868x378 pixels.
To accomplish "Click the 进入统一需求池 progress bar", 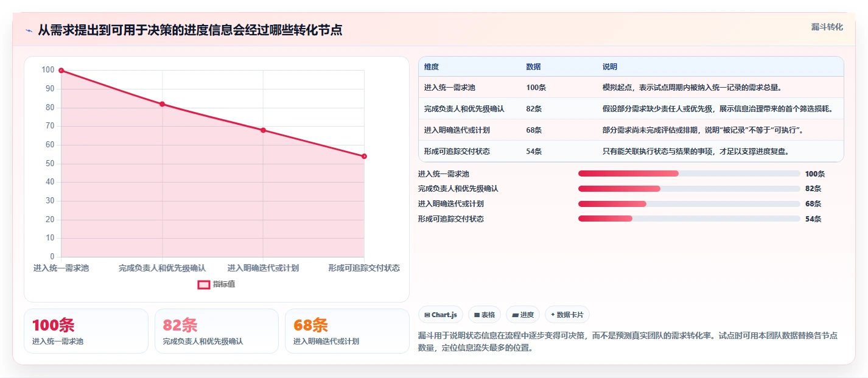I will pos(689,174).
